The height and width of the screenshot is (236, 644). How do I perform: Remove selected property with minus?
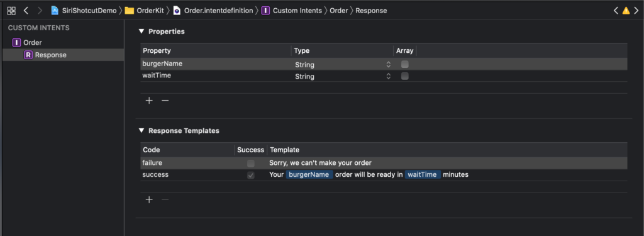click(165, 100)
